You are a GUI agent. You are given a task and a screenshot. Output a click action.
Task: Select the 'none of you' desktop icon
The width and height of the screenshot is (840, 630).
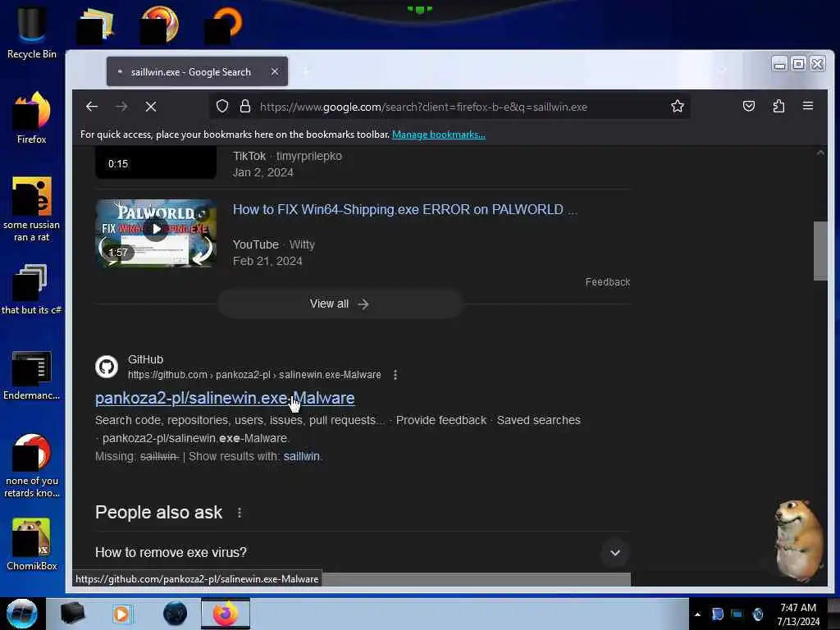(32, 466)
